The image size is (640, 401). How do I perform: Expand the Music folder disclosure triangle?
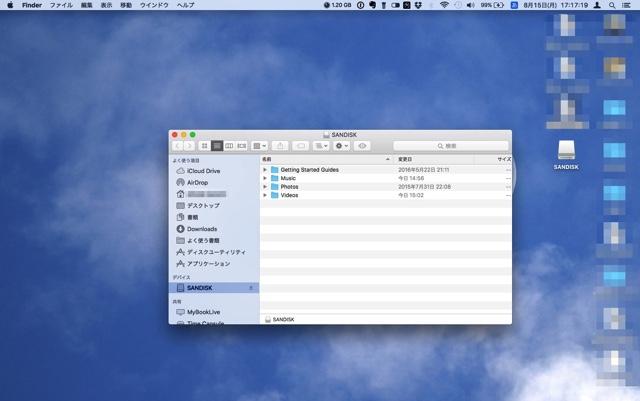click(265, 178)
